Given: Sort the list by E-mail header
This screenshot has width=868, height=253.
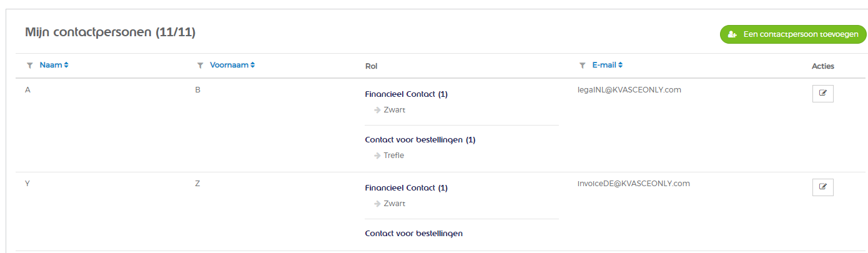Looking at the screenshot, I should point(604,65).
